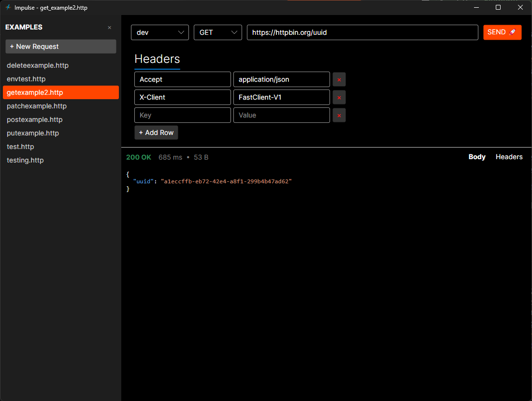Select deleteexample.http in the file list
The image size is (532, 401).
(x=38, y=65)
